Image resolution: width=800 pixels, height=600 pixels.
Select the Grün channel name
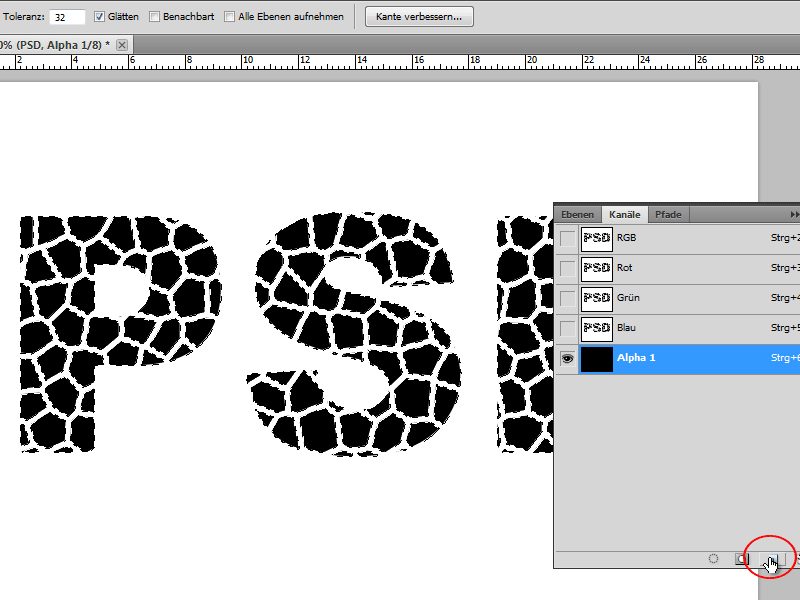point(628,298)
